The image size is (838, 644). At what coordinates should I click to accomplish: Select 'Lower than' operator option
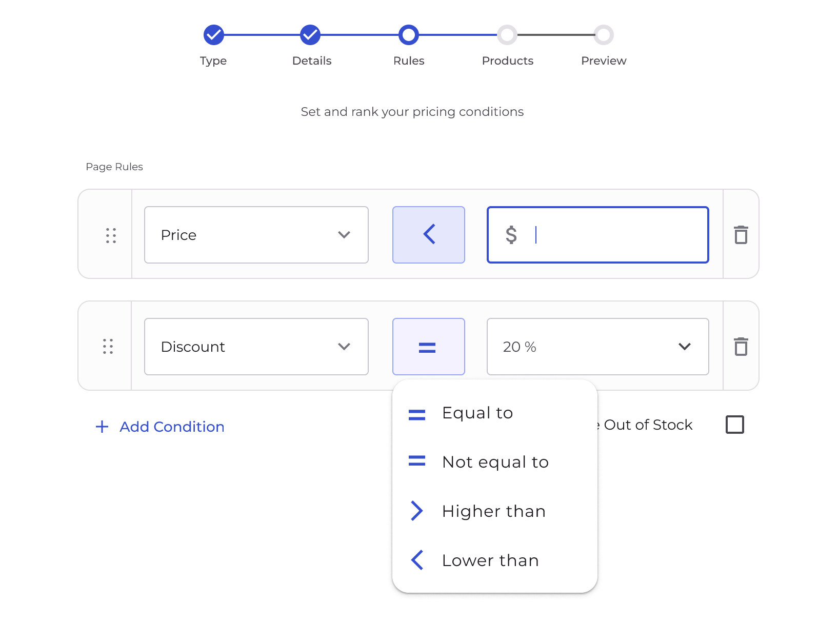click(x=490, y=560)
